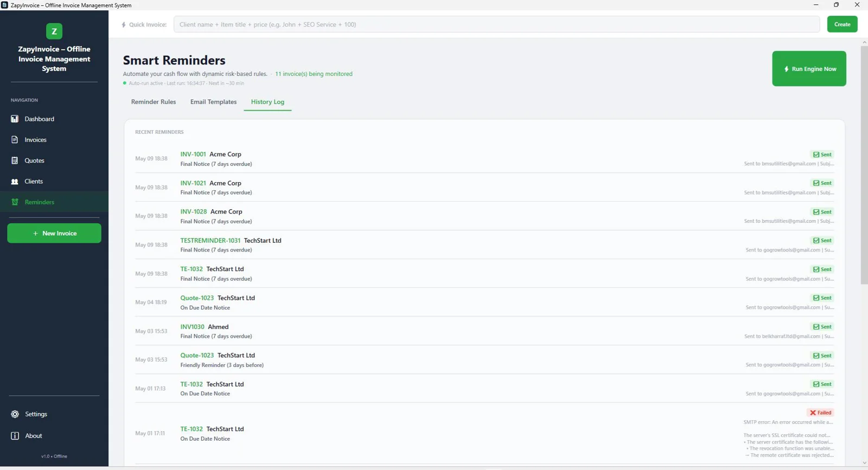
Task: Click the Create quick invoice button
Action: [842, 24]
